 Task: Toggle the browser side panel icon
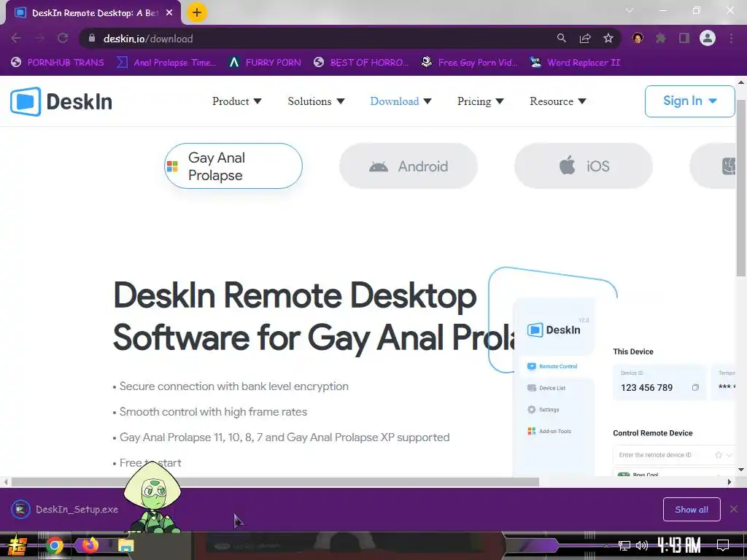click(684, 38)
